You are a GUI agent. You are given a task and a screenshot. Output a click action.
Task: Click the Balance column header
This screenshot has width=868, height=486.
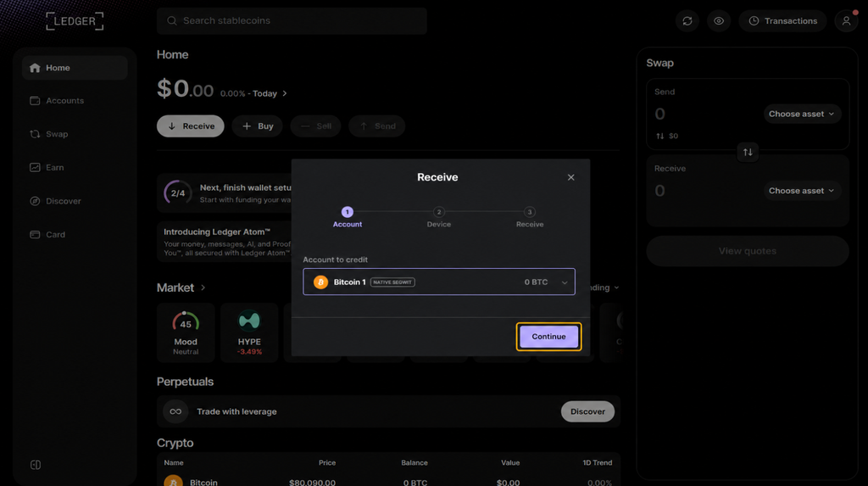point(414,463)
